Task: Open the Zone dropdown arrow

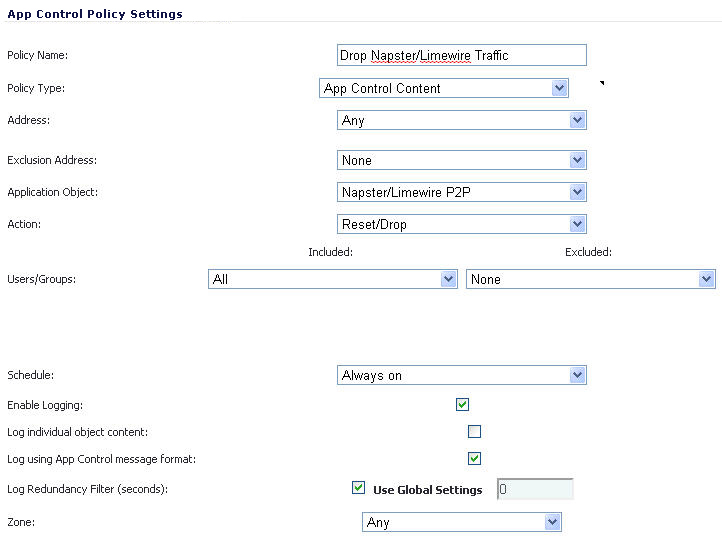Action: (x=552, y=522)
